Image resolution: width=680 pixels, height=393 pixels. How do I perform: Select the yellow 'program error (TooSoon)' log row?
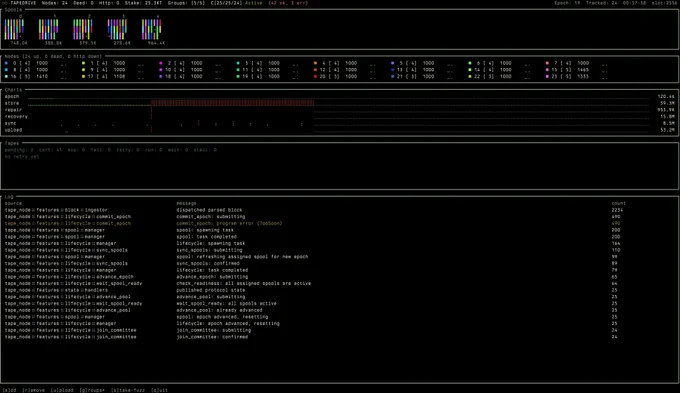(315, 223)
